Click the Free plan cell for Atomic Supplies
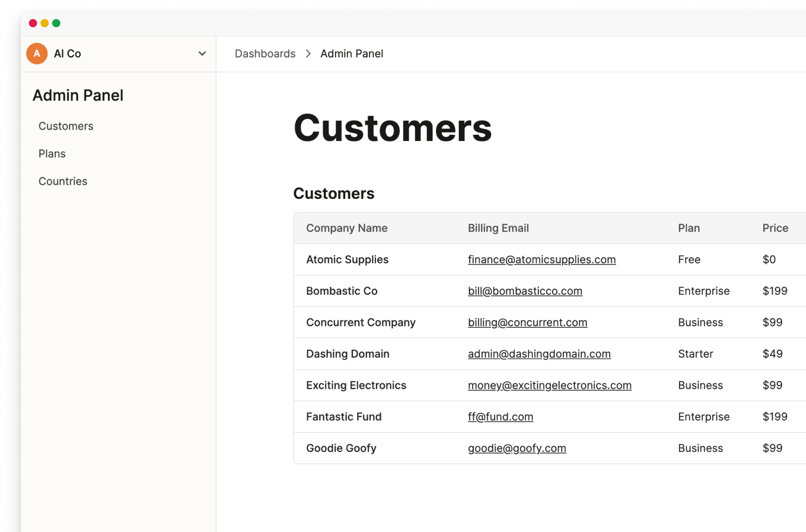Screen dimensions: 806x532 pyautogui.click(x=689, y=259)
